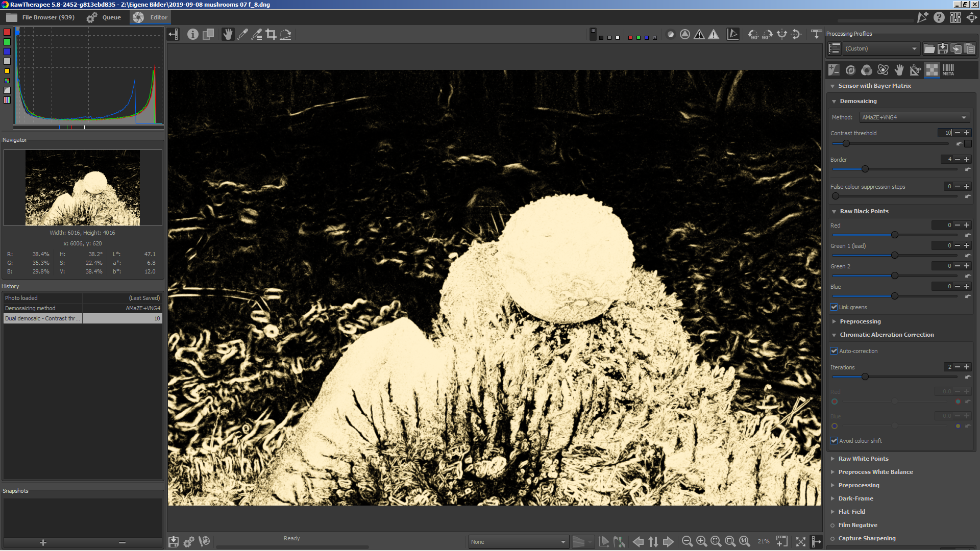This screenshot has height=551, width=980.
Task: Click zoom in magnifier icon
Action: point(701,542)
